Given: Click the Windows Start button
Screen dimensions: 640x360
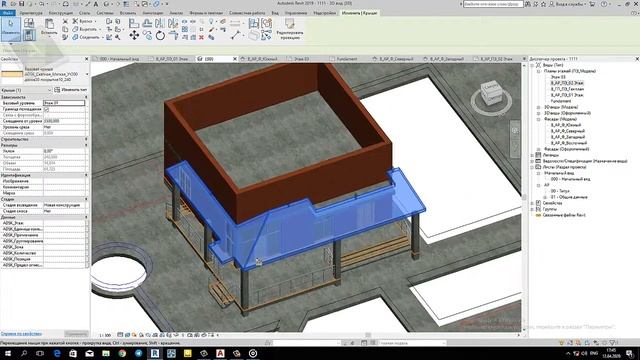Looking at the screenshot, I should [x=7, y=353].
